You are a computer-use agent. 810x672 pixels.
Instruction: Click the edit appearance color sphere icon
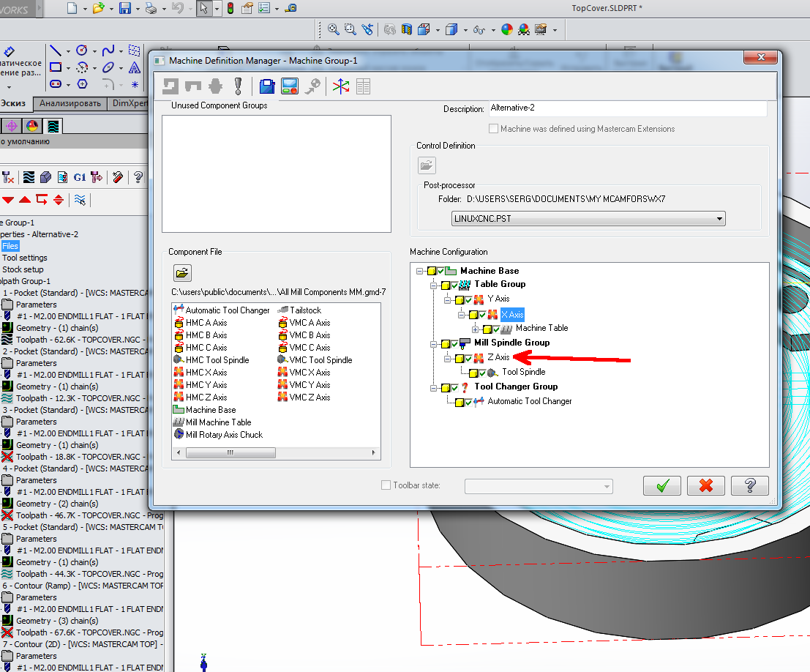coord(507,29)
